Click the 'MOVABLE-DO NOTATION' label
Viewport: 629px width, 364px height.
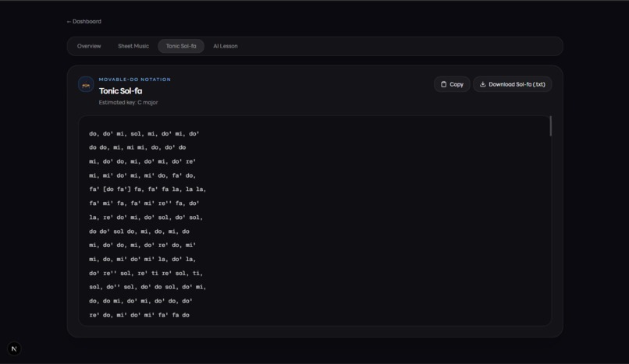click(x=135, y=80)
